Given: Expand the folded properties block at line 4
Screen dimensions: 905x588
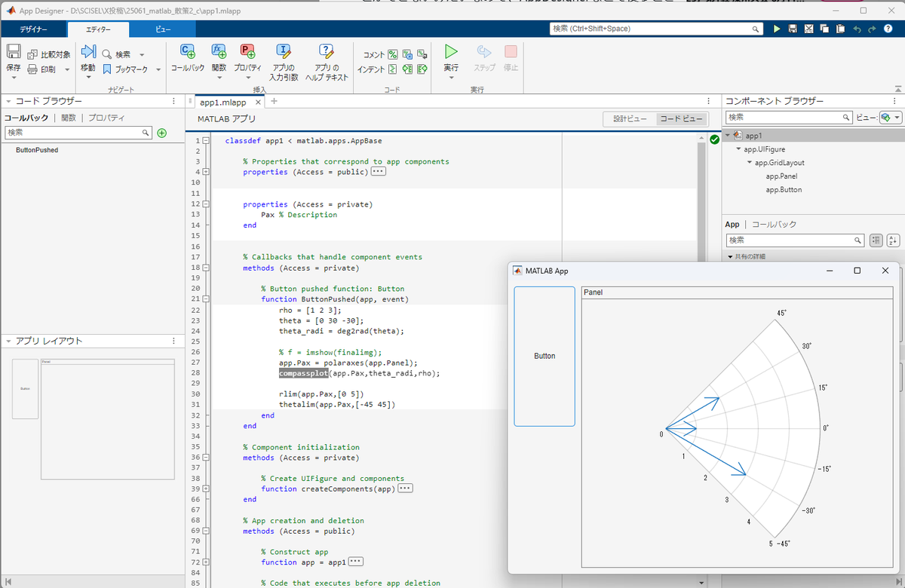Looking at the screenshot, I should [206, 172].
